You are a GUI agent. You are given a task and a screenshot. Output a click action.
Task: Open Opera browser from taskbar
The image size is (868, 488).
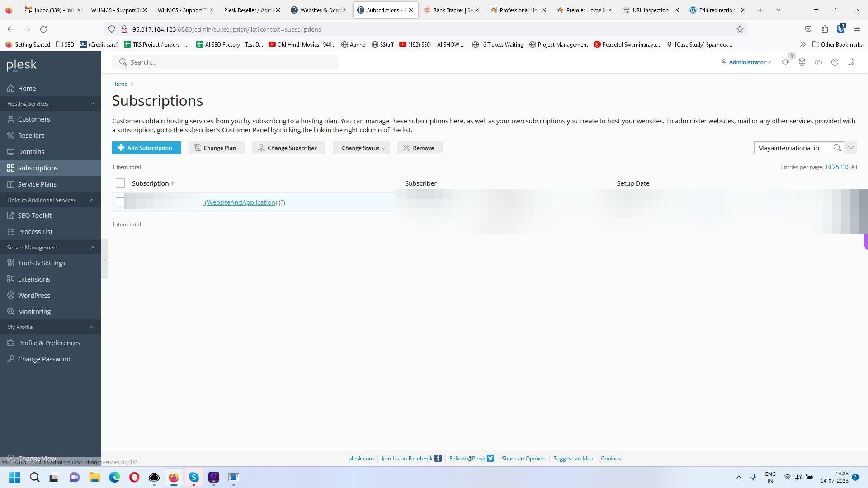(134, 478)
